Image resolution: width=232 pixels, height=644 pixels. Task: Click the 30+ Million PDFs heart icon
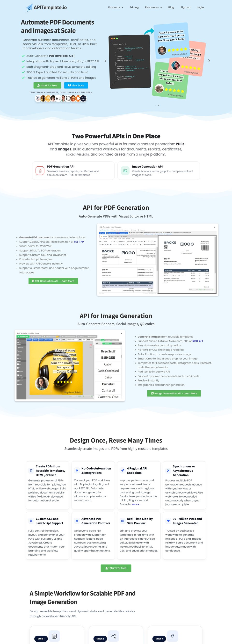tap(168, 521)
